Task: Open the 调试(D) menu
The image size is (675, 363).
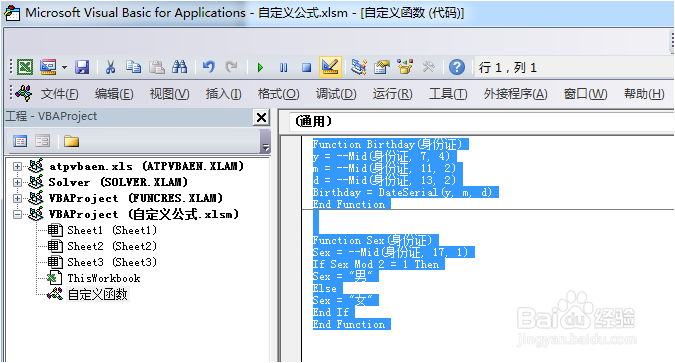Action: [x=336, y=93]
